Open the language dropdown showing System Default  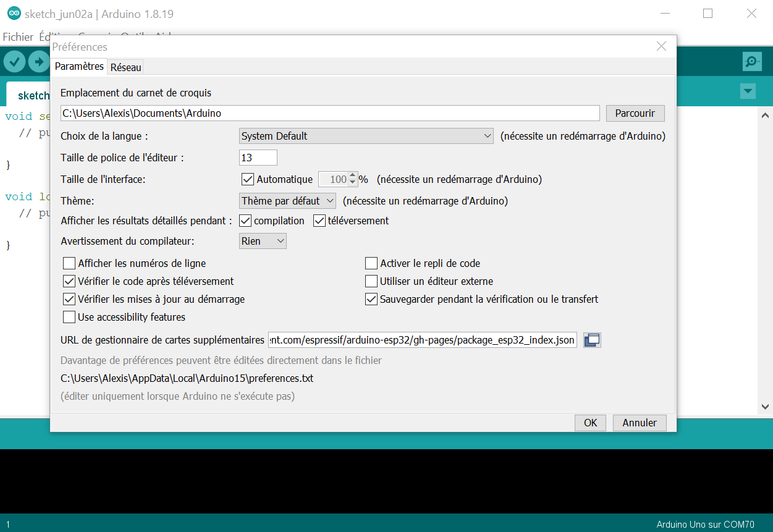pyautogui.click(x=366, y=136)
